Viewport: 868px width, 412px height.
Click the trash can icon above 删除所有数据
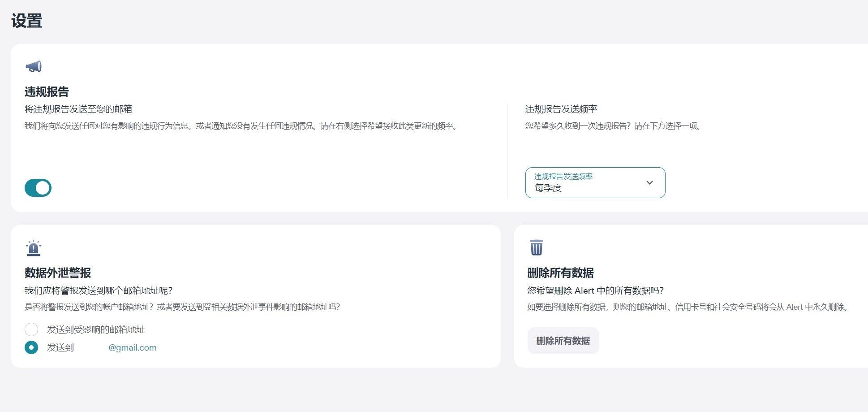[x=536, y=247]
